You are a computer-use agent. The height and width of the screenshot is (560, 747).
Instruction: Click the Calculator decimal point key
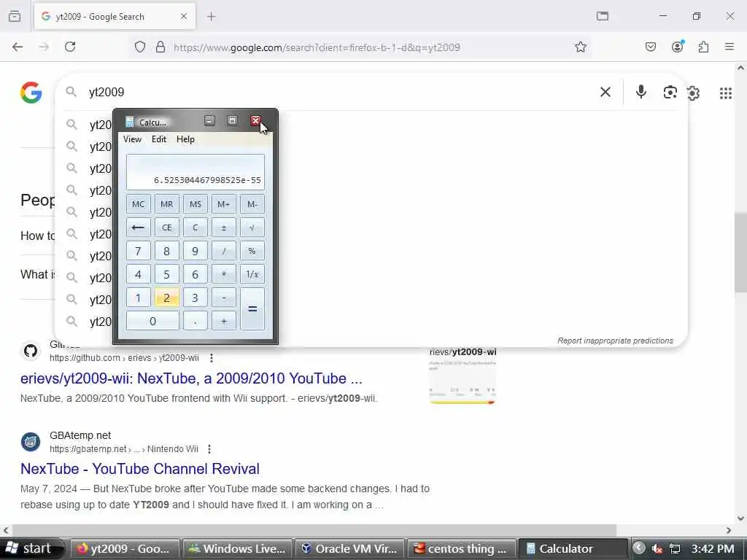tap(196, 321)
